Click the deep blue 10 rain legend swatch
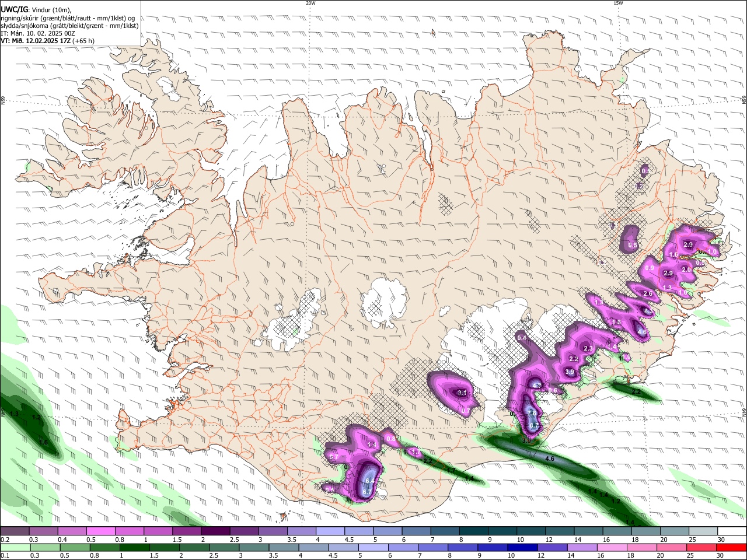The height and width of the screenshot is (560, 747). pyautogui.click(x=522, y=547)
